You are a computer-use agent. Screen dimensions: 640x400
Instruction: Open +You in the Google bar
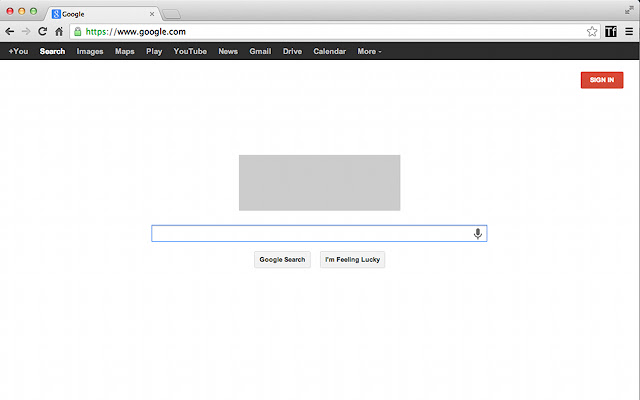pos(18,51)
